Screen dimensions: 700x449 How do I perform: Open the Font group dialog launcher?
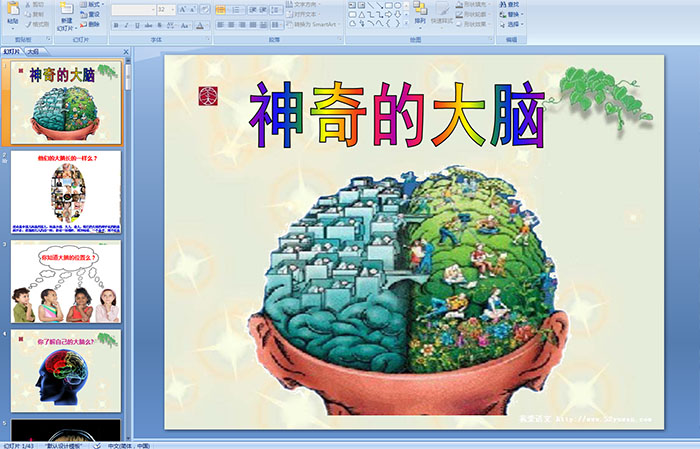click(208, 40)
